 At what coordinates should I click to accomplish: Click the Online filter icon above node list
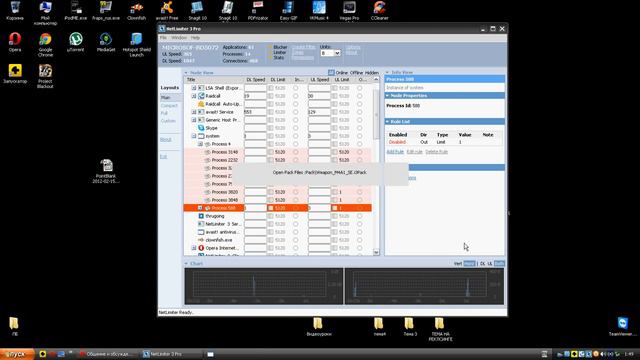tap(331, 72)
